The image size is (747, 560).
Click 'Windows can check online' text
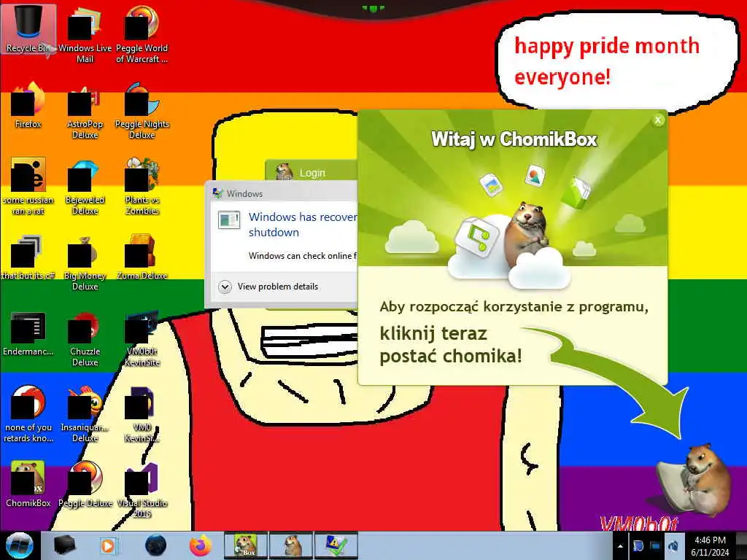pos(303,256)
